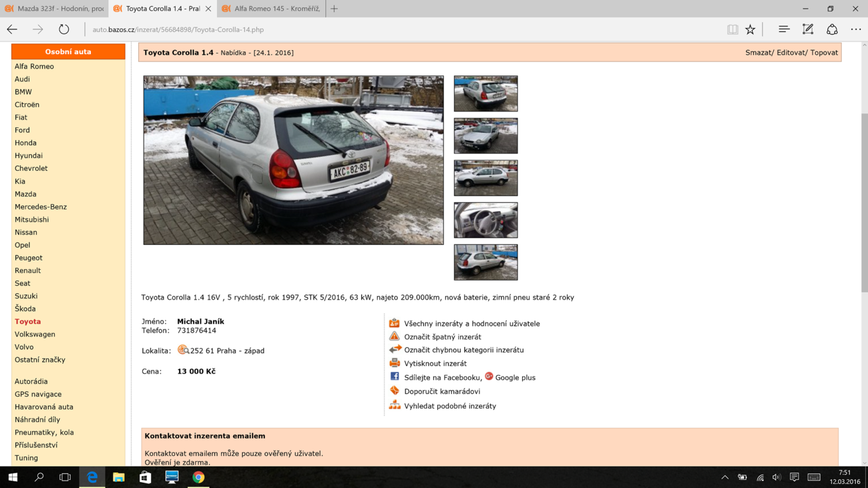Click the Google plus icon

pyautogui.click(x=489, y=377)
